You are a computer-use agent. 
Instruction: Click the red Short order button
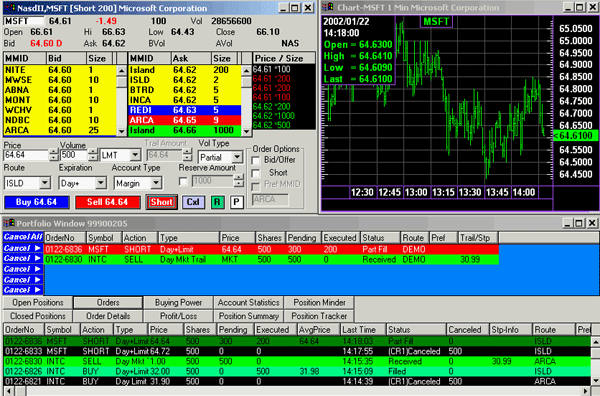click(161, 202)
